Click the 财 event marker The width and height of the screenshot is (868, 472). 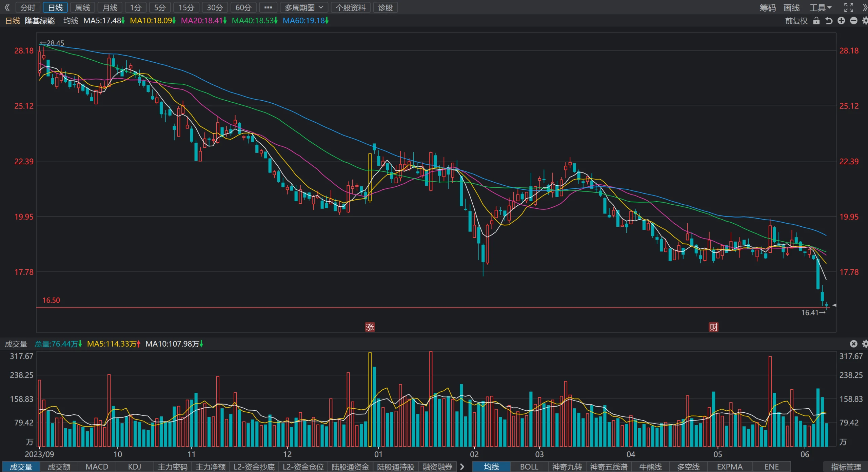click(713, 327)
